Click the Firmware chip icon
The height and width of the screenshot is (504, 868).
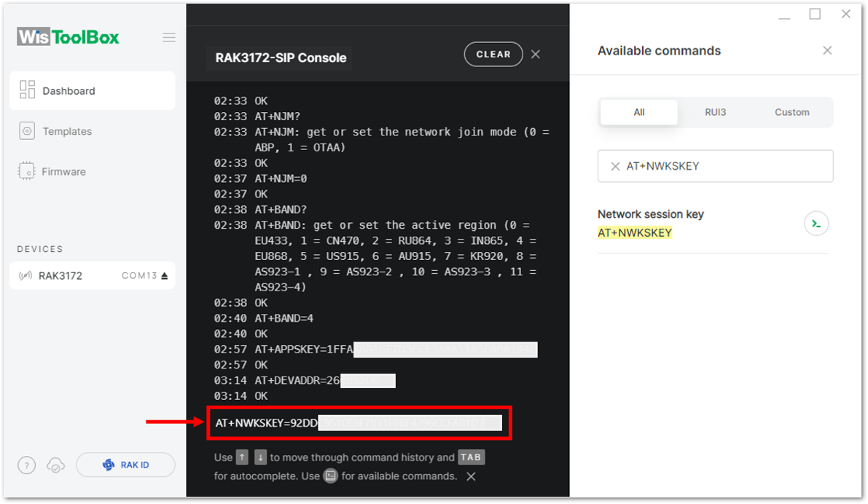pos(26,171)
